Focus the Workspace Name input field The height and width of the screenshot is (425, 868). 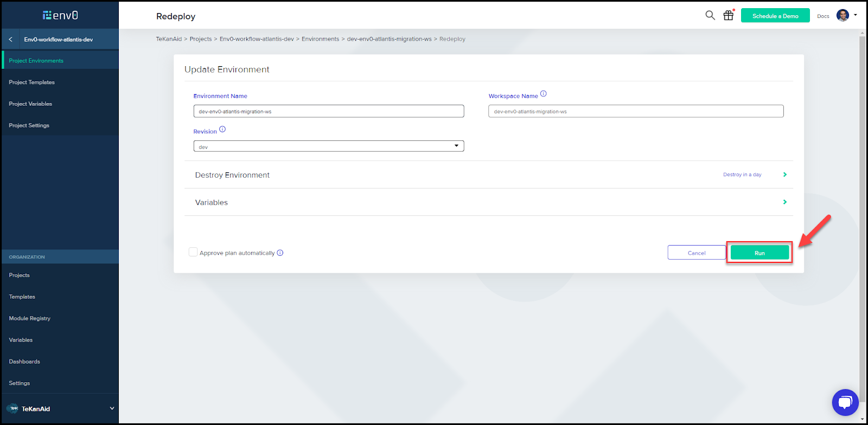[x=636, y=111]
